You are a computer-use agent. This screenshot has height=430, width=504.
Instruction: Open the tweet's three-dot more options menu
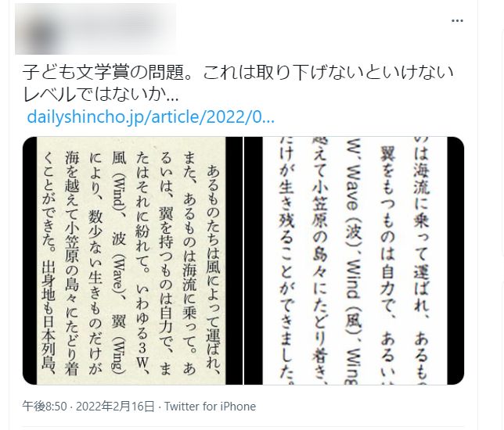click(x=457, y=21)
